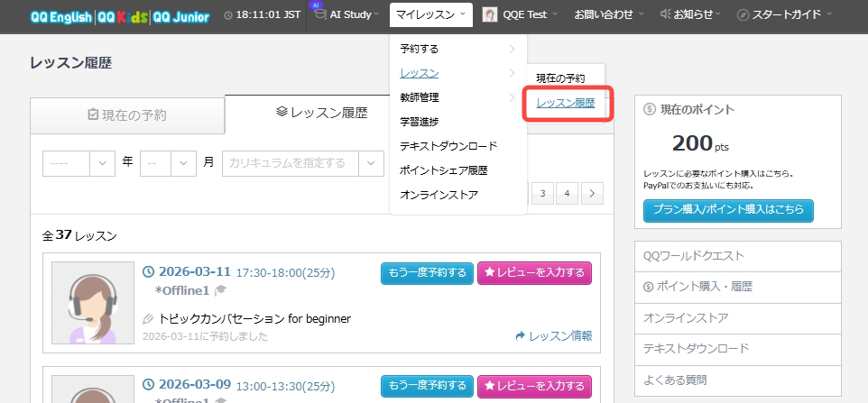Switch to the 現在の予約 tab

coord(127,115)
